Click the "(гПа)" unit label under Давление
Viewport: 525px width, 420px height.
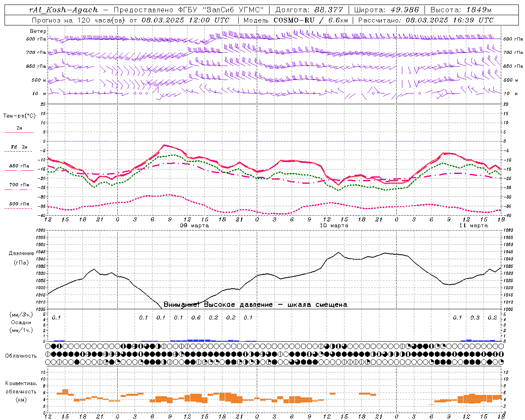tap(21, 262)
